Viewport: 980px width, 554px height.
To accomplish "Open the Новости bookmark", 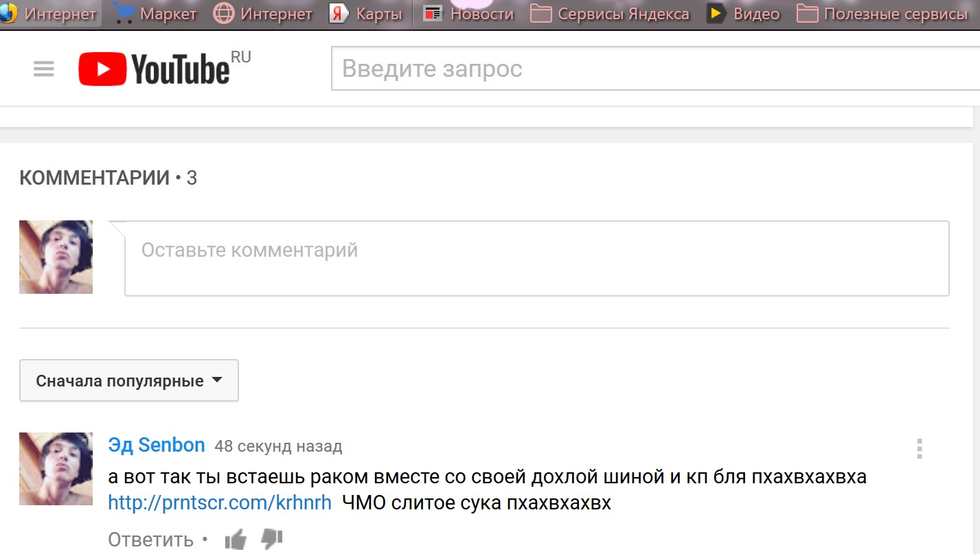I will point(469,14).
